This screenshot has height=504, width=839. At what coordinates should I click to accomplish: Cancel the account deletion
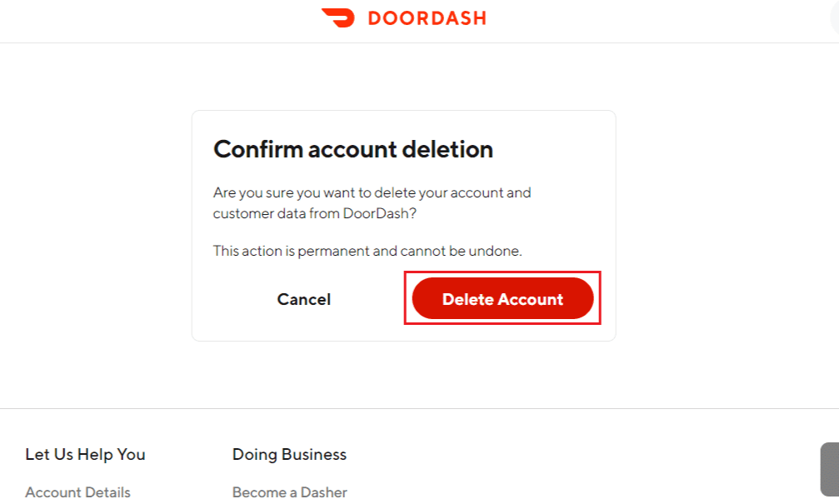pos(304,299)
